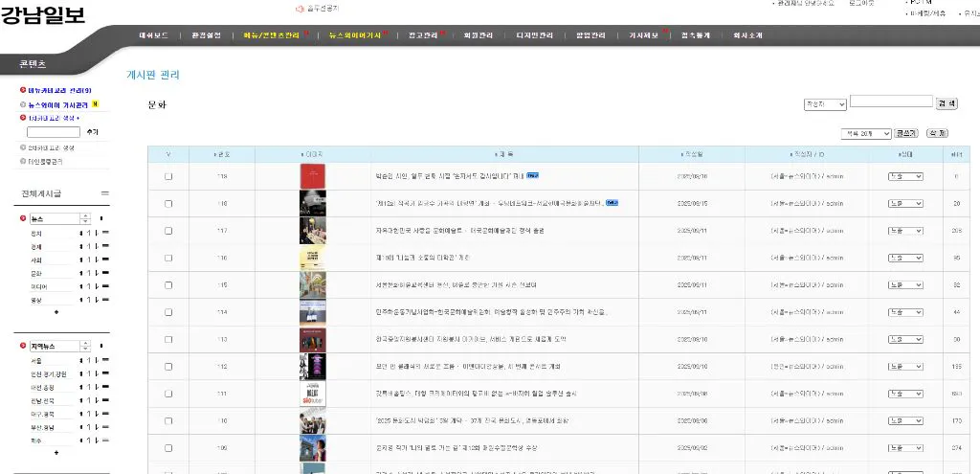Open the 대쉬보드 menu
980x474 pixels.
(154, 35)
